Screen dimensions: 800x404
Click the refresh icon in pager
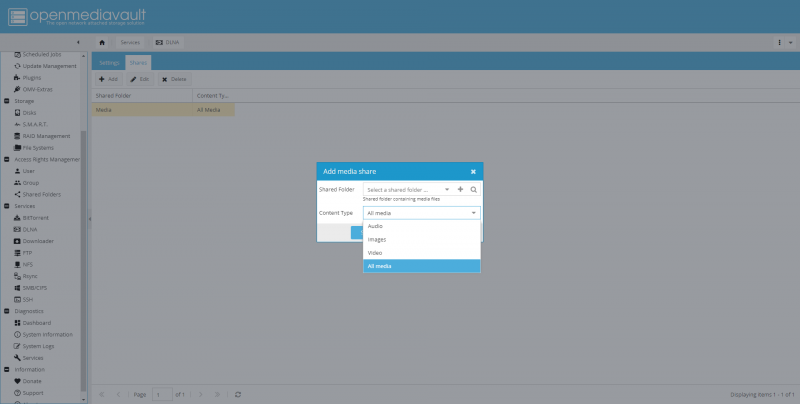click(238, 394)
